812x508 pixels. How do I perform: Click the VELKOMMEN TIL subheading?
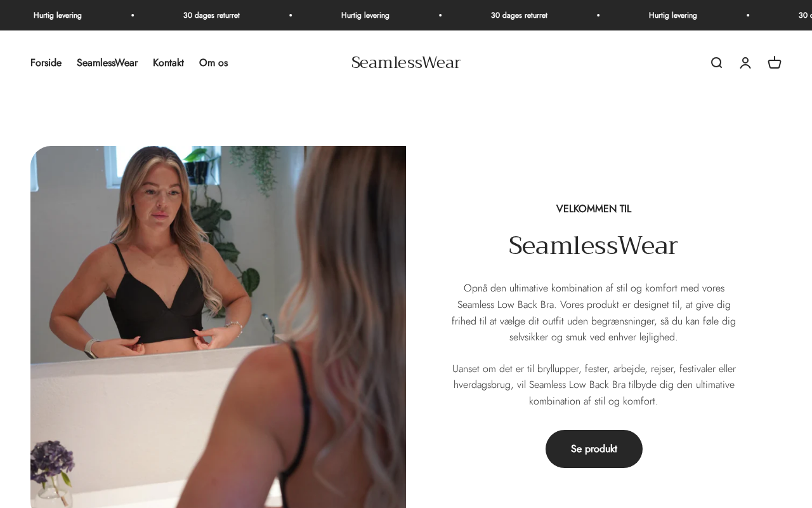coord(594,209)
